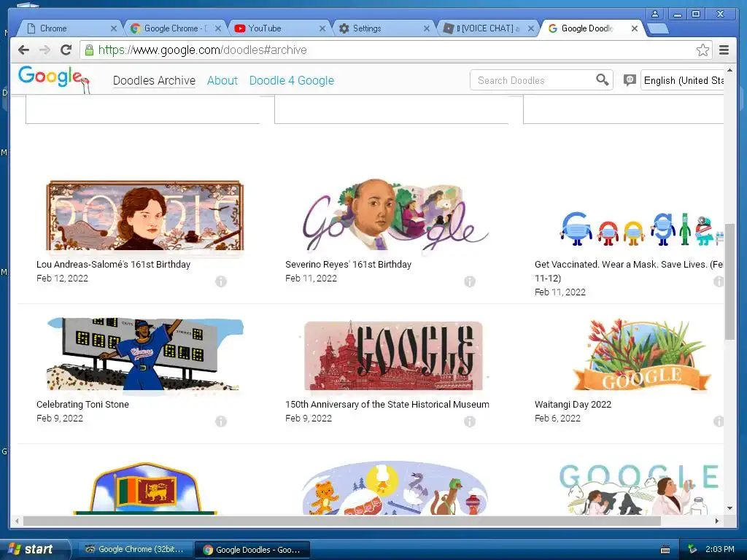The height and width of the screenshot is (560, 747).
Task: Open the Chrome user profile button
Action: tap(655, 14)
